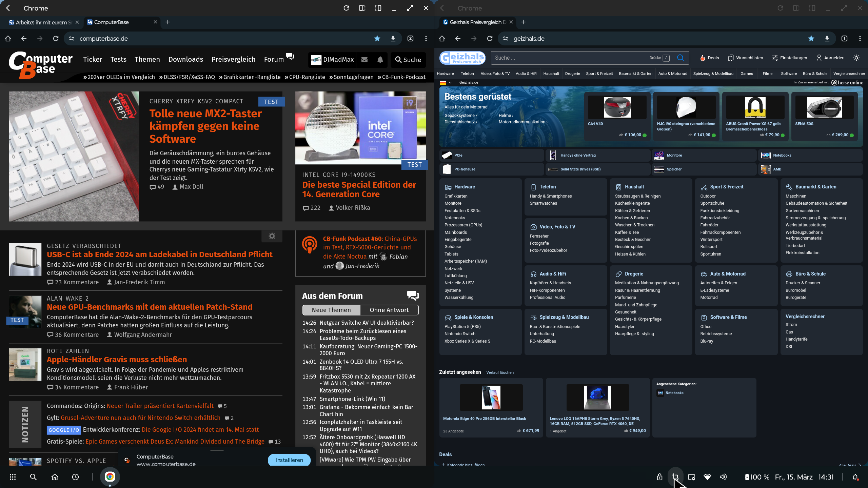Click the ComputerBase notifications bell icon

[x=380, y=60]
